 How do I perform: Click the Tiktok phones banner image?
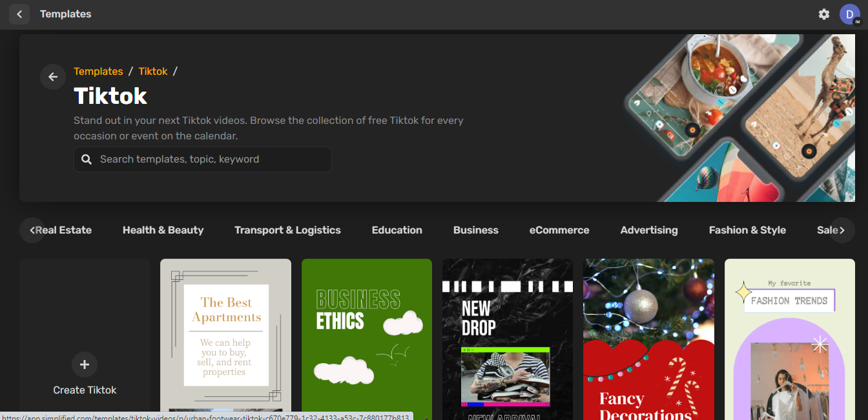[739, 118]
